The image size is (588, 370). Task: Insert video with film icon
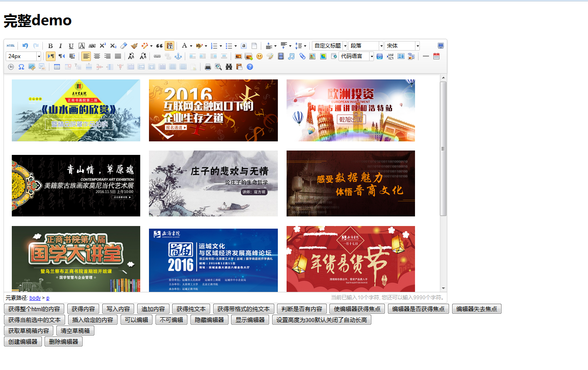(x=281, y=56)
